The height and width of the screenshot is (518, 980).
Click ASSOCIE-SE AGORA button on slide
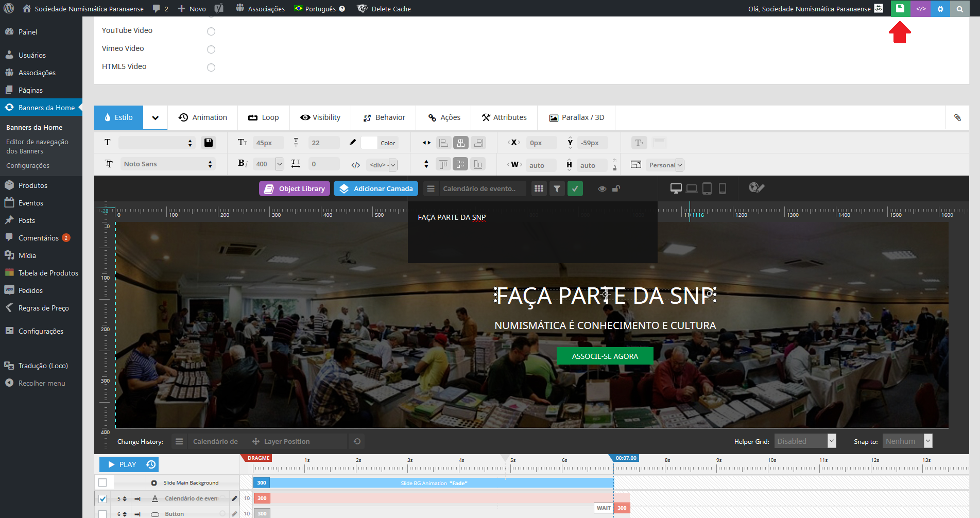pos(605,356)
